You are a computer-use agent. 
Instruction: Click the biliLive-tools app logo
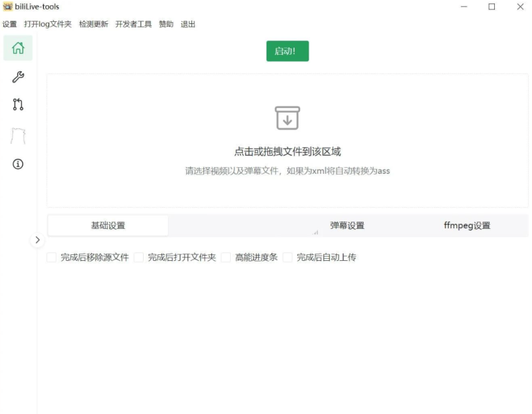[x=7, y=7]
